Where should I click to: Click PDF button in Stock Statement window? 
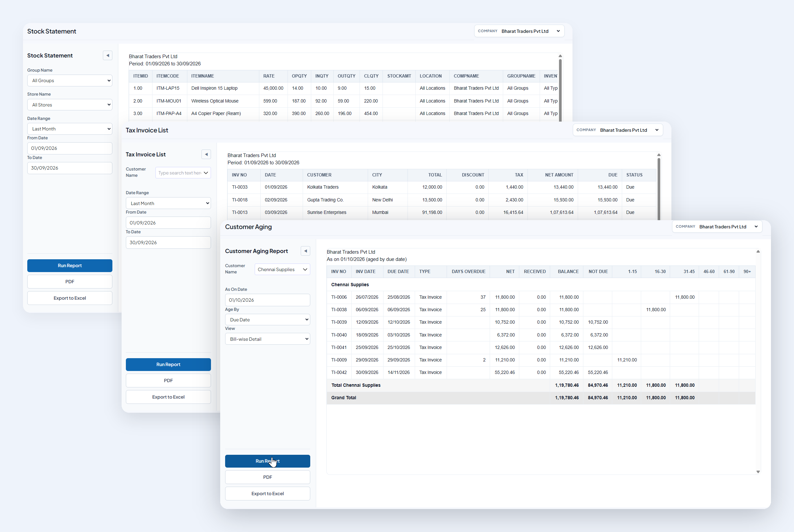click(70, 282)
